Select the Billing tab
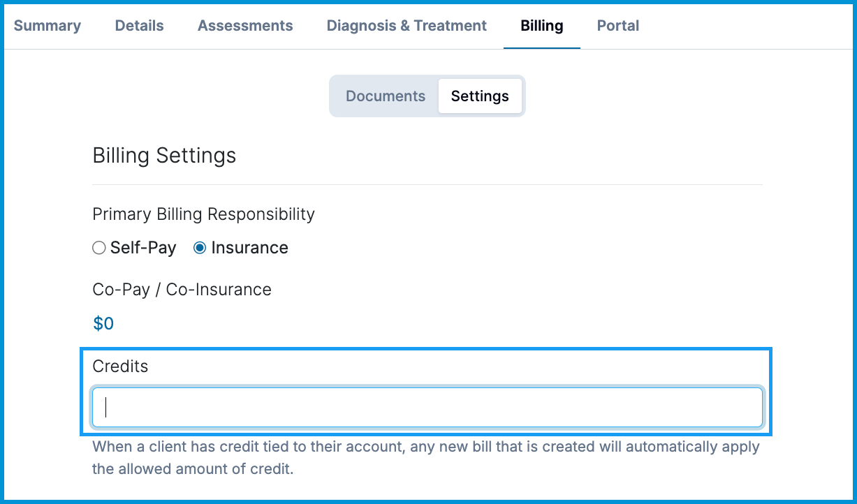The height and width of the screenshot is (504, 857). (542, 26)
